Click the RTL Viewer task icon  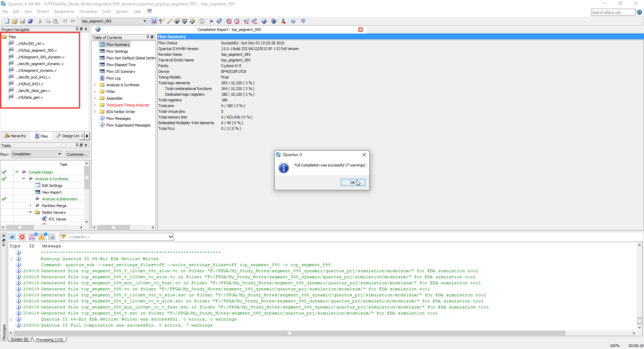click(x=44, y=219)
